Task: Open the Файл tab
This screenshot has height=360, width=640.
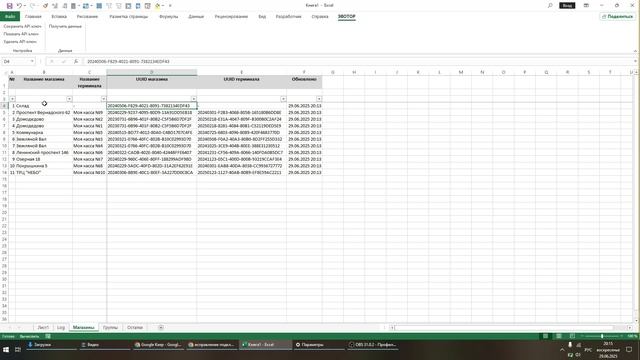Action: [x=10, y=16]
